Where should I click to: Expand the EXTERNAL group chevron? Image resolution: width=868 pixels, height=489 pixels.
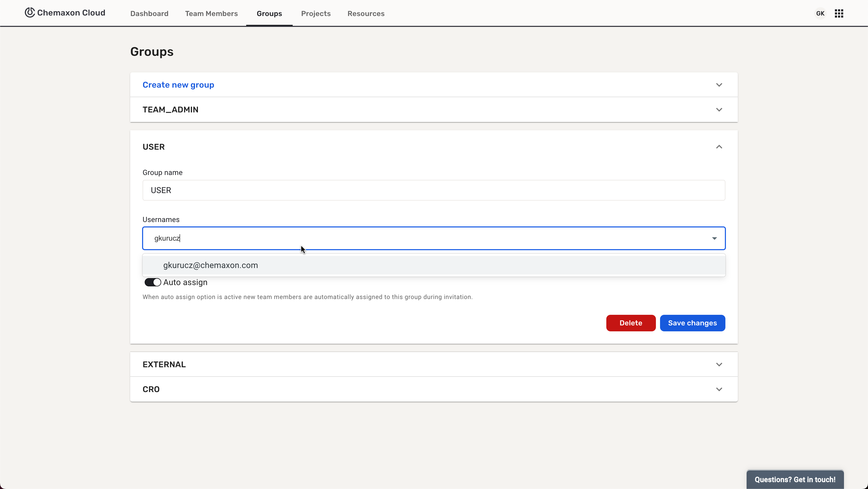pos(719,365)
